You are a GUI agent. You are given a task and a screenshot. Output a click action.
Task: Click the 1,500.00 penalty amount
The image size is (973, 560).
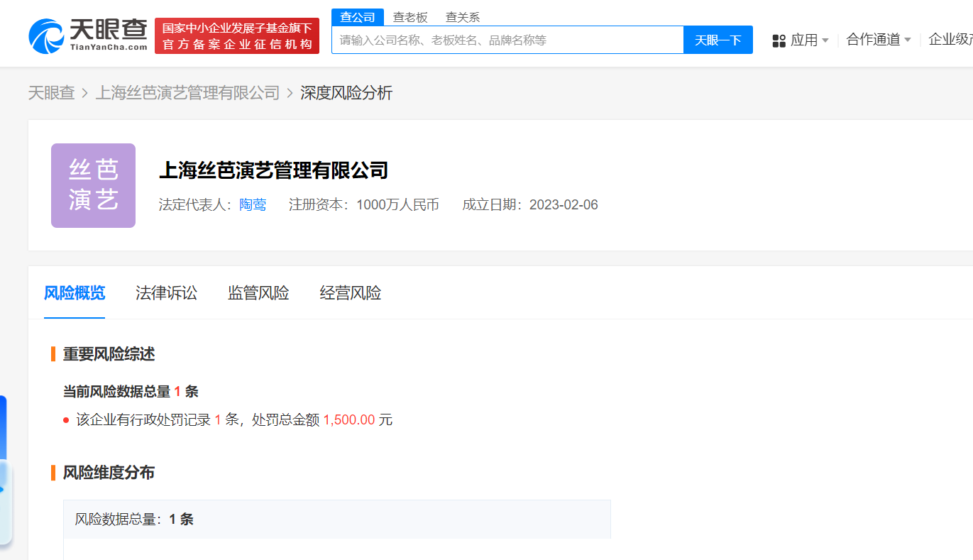coord(349,419)
